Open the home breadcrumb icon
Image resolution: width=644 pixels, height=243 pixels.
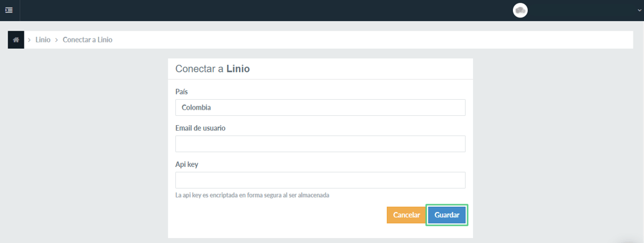[x=16, y=40]
